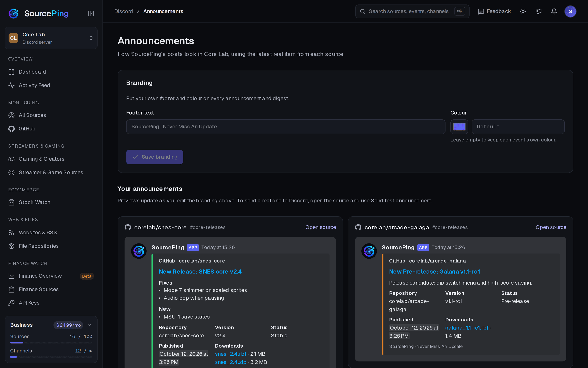Open source link for corelab/arcade-galaga
This screenshot has height=368, width=588.
551,227
